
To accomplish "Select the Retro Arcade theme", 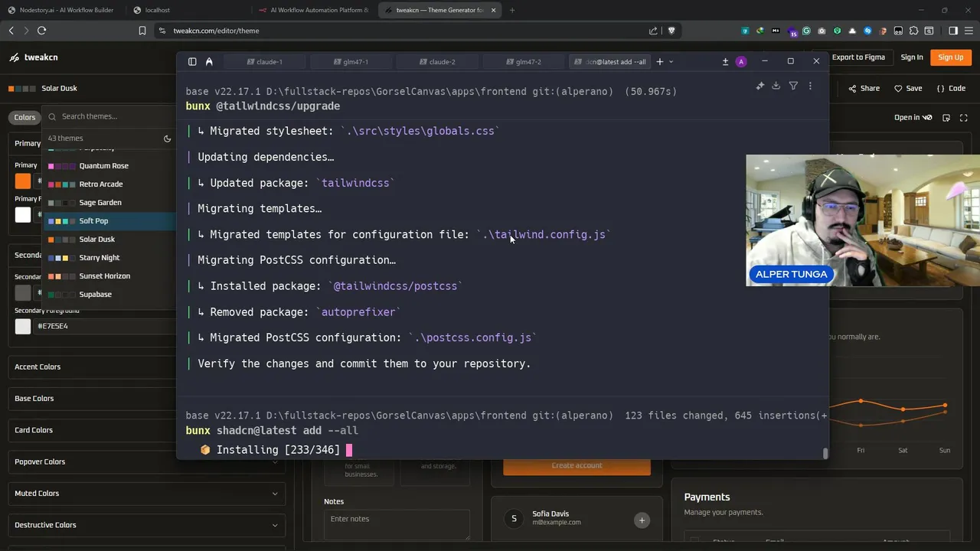I will click(x=108, y=184).
